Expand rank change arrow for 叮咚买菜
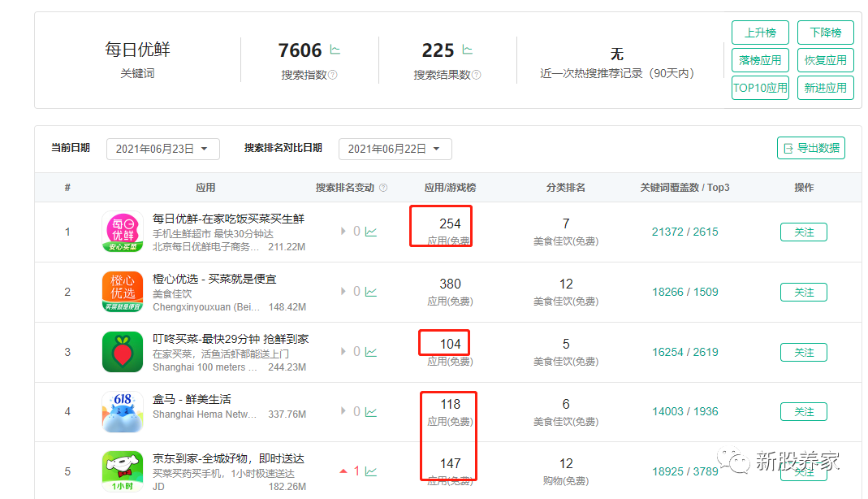The image size is (868, 499). point(343,352)
